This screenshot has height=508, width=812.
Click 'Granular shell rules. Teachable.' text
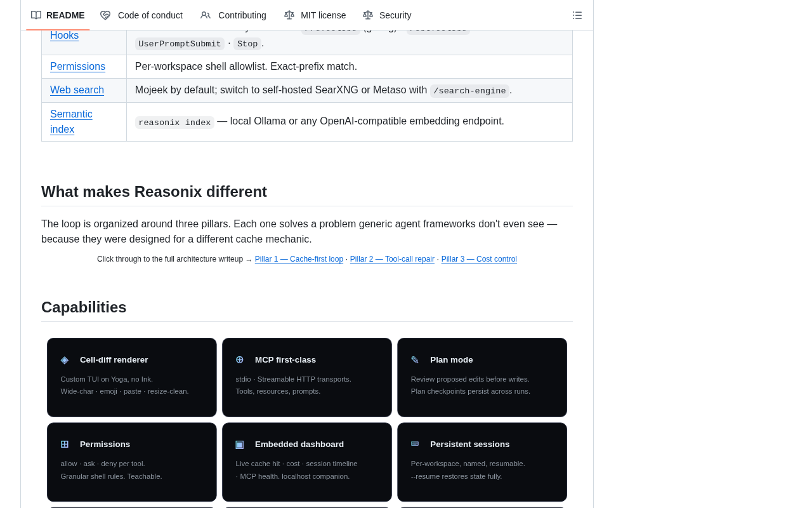pos(111,476)
